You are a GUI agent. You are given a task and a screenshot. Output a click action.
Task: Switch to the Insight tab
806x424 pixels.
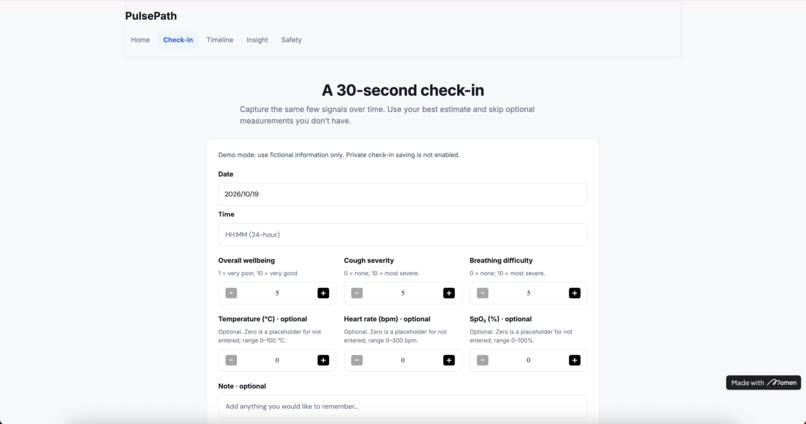[257, 40]
